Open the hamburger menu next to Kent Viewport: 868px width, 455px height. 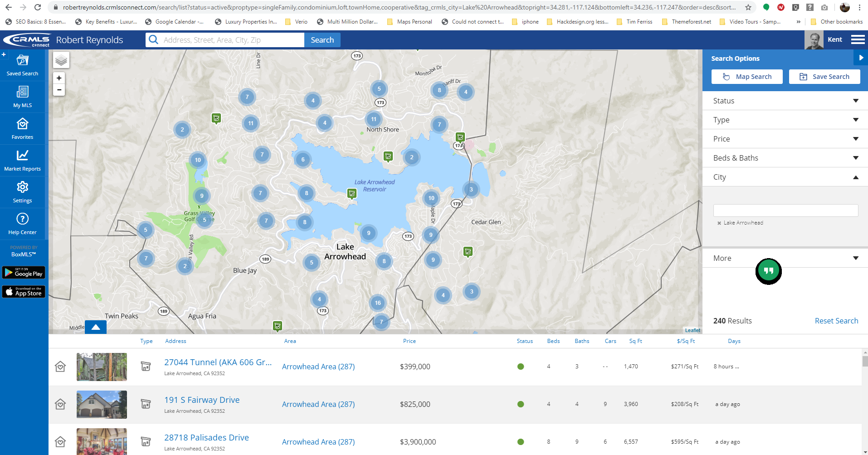[857, 39]
